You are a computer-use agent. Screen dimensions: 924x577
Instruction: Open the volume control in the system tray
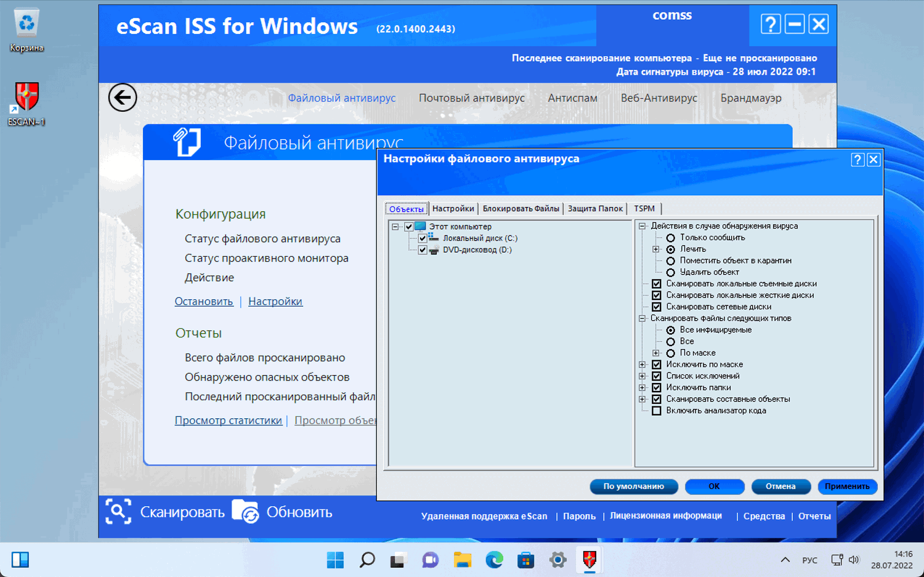pyautogui.click(x=854, y=560)
